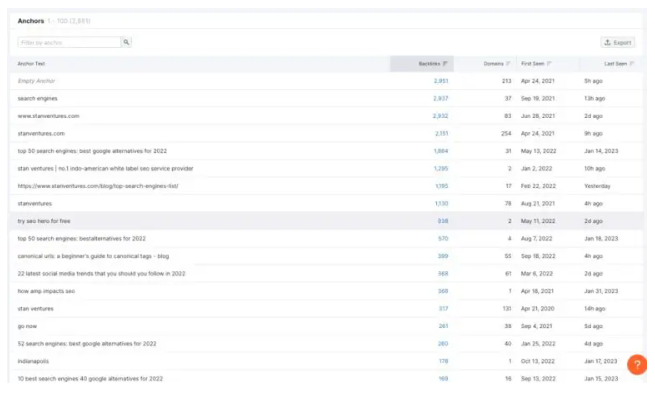
Task: Click the 254 domains value for stanventures.com
Action: [x=506, y=134]
